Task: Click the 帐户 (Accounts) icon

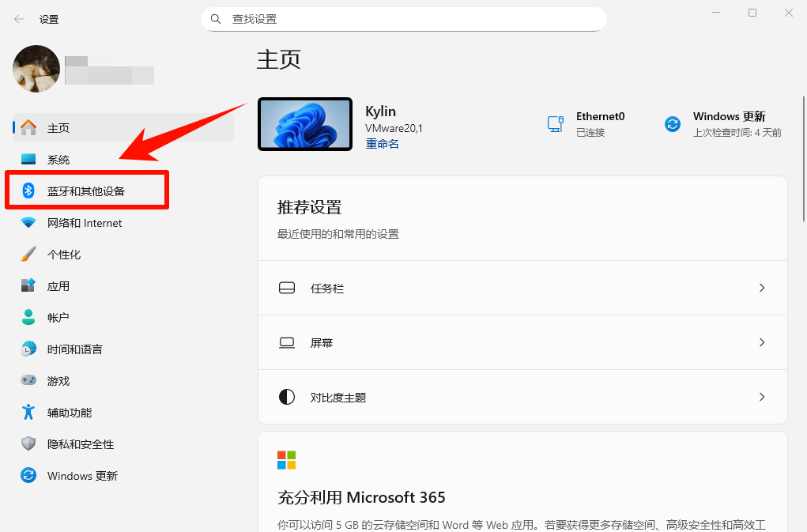Action: click(x=28, y=317)
